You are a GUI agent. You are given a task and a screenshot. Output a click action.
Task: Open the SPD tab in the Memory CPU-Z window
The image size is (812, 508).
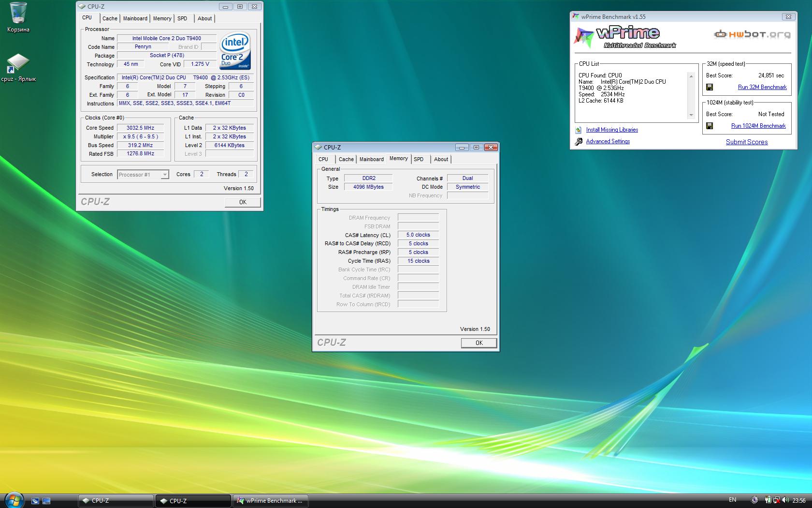click(419, 159)
